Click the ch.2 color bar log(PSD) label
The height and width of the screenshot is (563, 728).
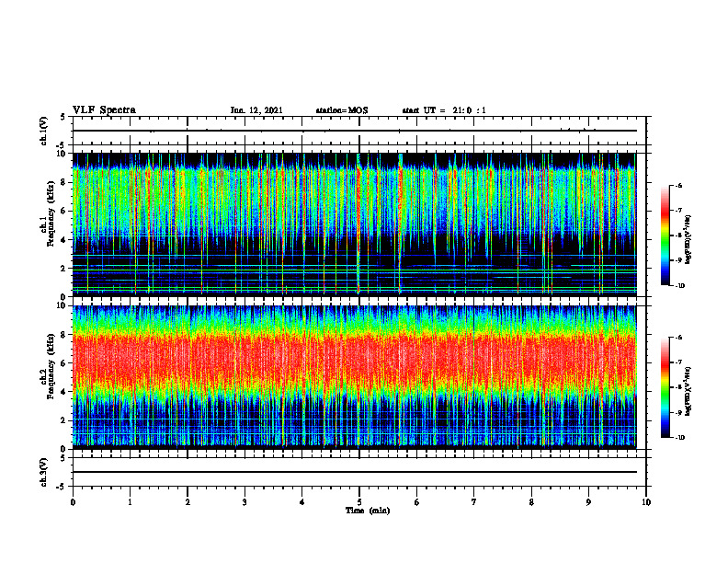tap(688, 390)
